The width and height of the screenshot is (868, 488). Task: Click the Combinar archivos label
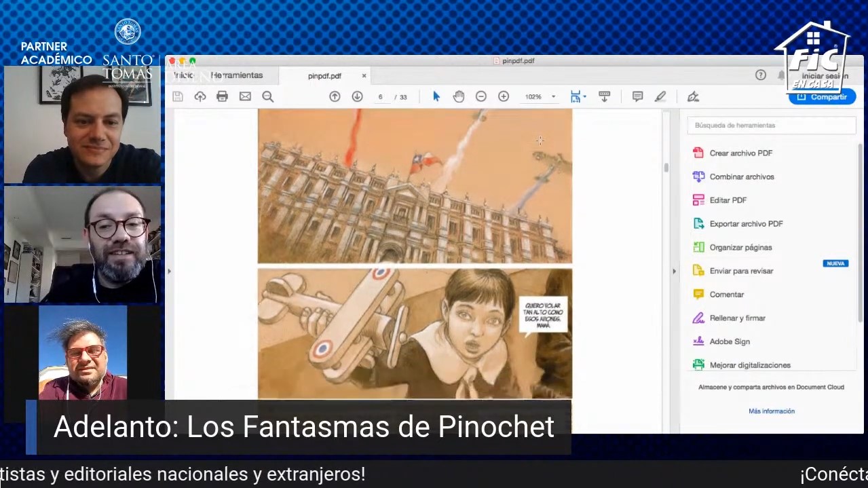coord(742,177)
